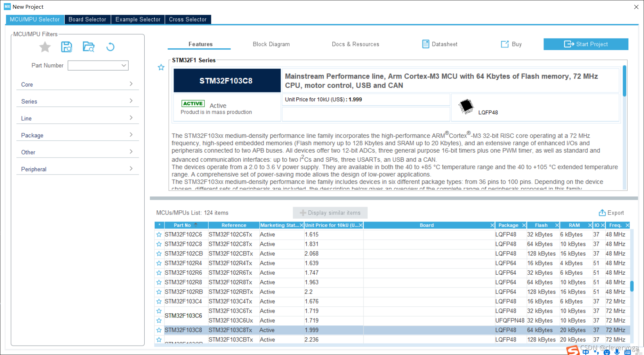Open the Board Selector tab

tap(87, 19)
